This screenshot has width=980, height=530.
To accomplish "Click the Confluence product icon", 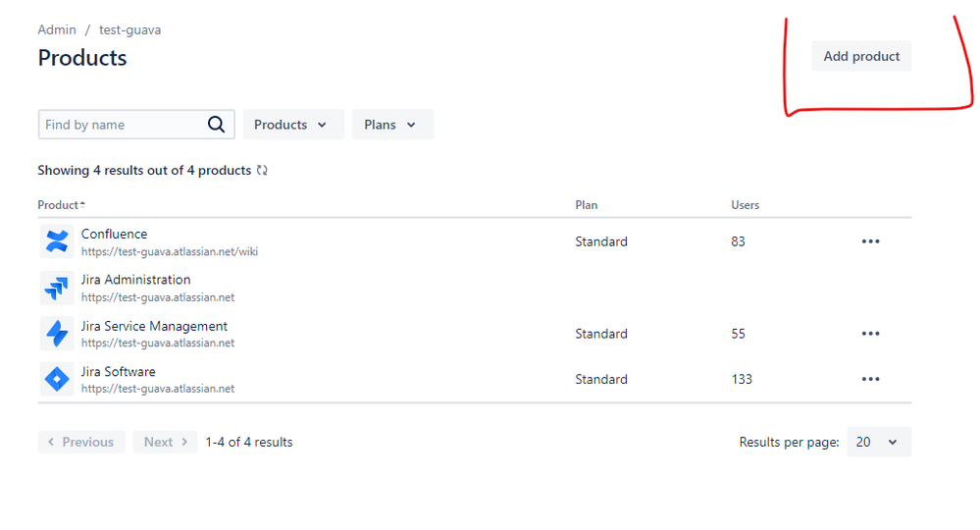I will (58, 241).
